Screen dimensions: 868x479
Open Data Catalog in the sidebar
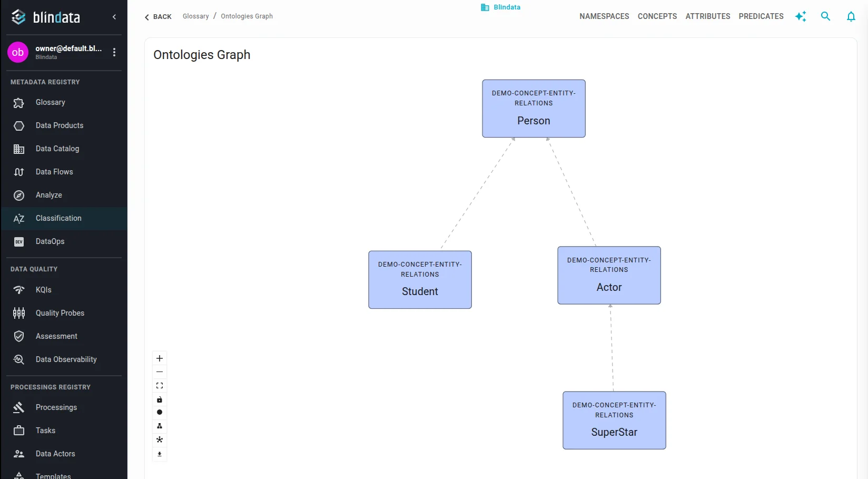coord(64,149)
